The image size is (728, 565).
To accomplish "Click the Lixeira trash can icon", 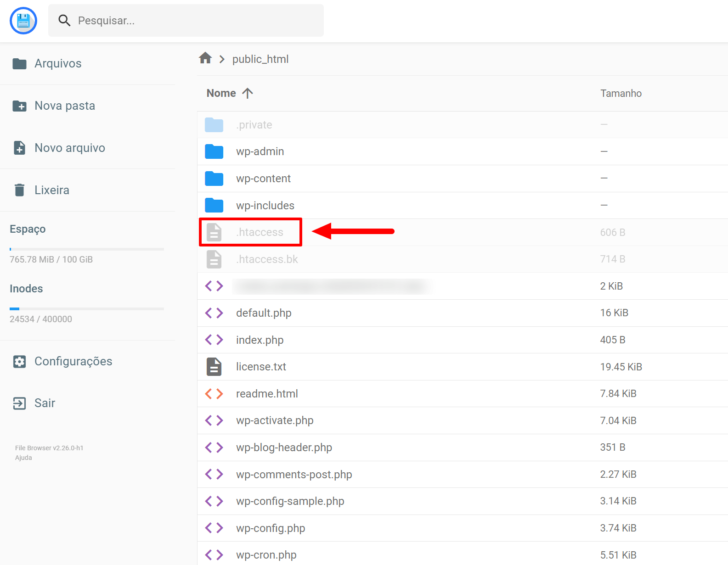I will click(20, 190).
